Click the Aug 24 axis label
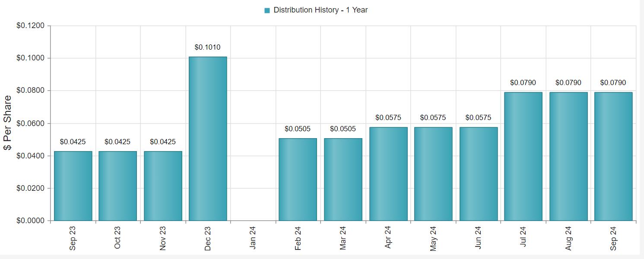The image size is (644, 259). click(x=568, y=238)
